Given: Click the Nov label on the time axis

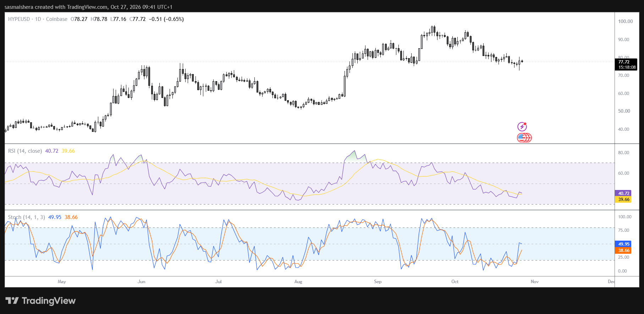Looking at the screenshot, I should point(534,282).
